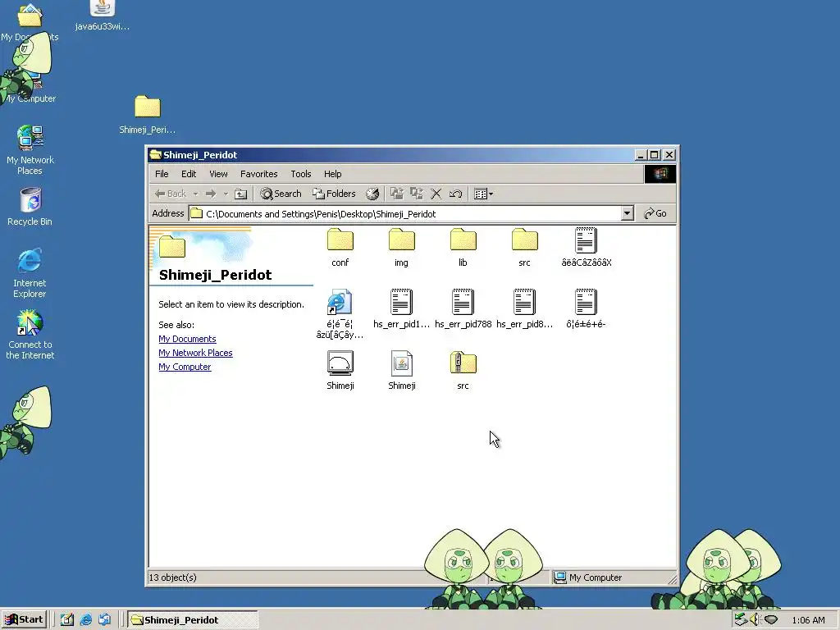Image resolution: width=840 pixels, height=630 pixels.
Task: Open the Back history dropdown arrow
Action: coord(196,194)
